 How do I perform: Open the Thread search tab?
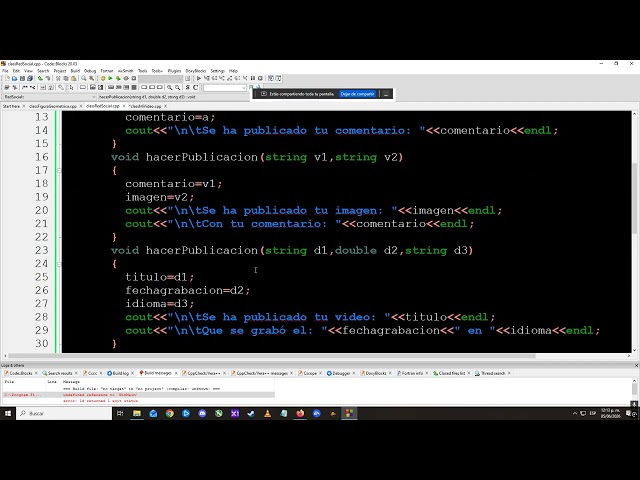click(493, 373)
